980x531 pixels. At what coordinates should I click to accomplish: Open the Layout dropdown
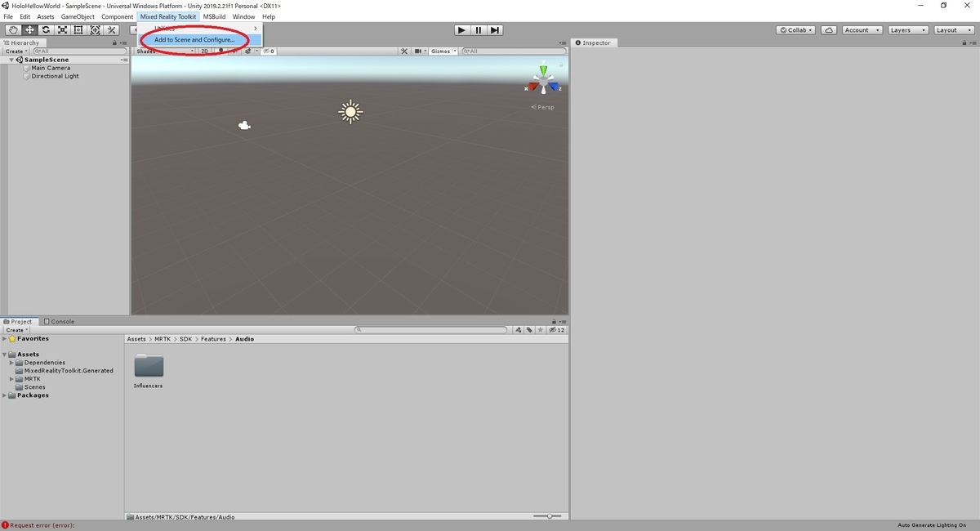(953, 30)
